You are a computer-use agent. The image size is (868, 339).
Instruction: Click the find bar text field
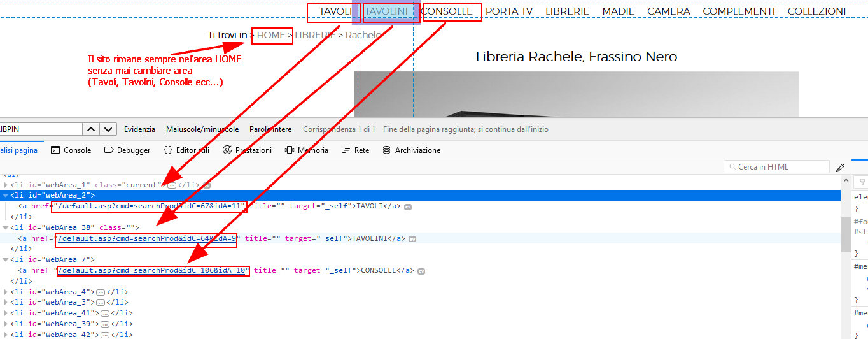click(x=41, y=129)
